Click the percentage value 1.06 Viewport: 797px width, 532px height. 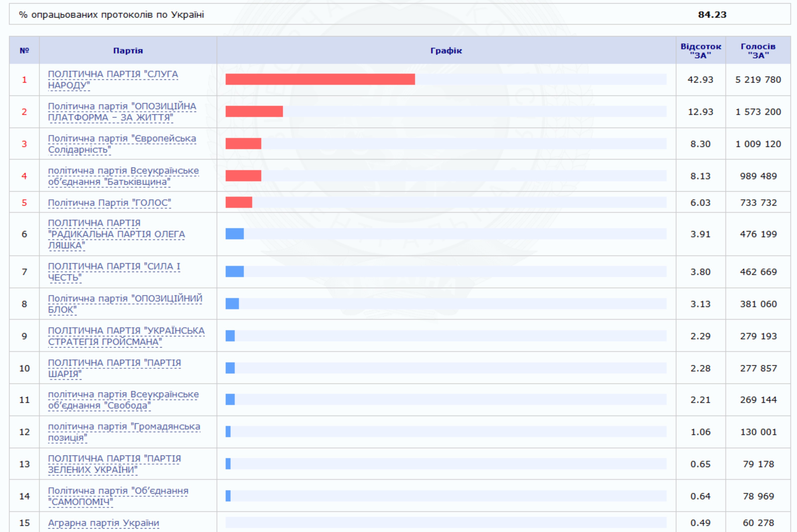click(x=701, y=432)
